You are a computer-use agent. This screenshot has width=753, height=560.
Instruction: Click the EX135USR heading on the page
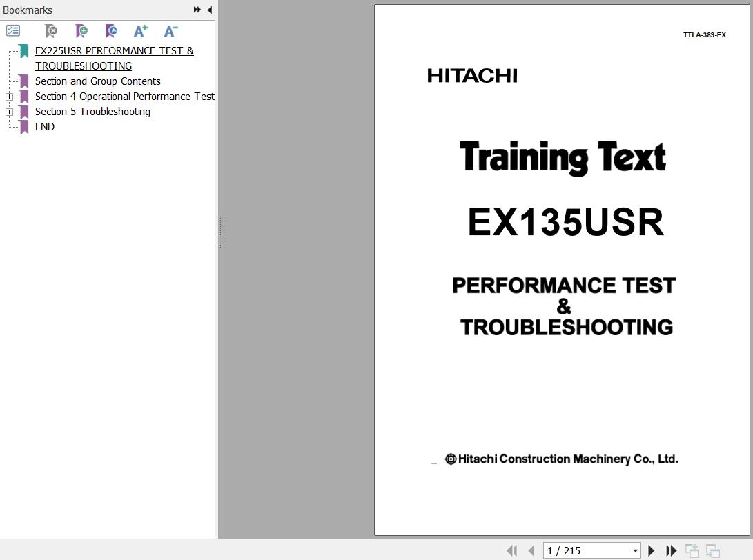click(566, 222)
